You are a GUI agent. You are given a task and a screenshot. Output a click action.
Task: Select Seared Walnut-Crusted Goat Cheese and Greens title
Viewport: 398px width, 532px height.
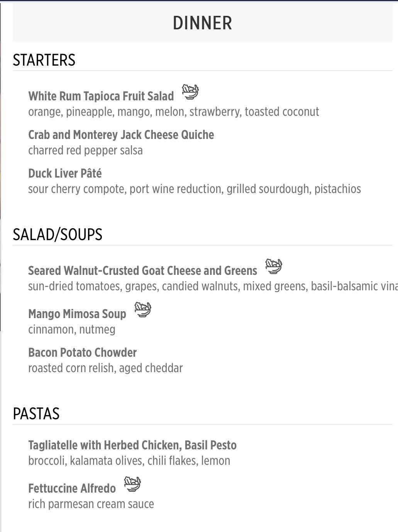(143, 271)
